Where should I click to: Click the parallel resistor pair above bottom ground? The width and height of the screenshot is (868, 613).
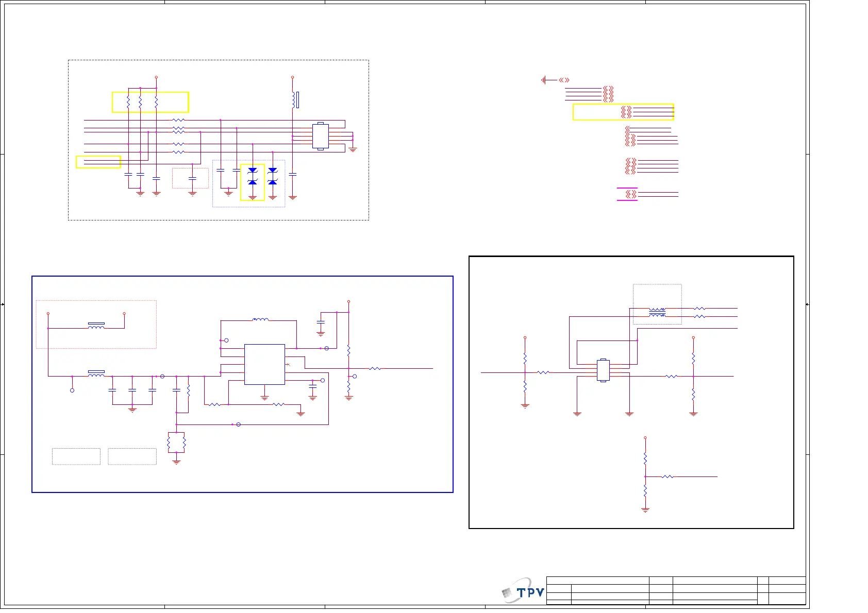tap(176, 442)
